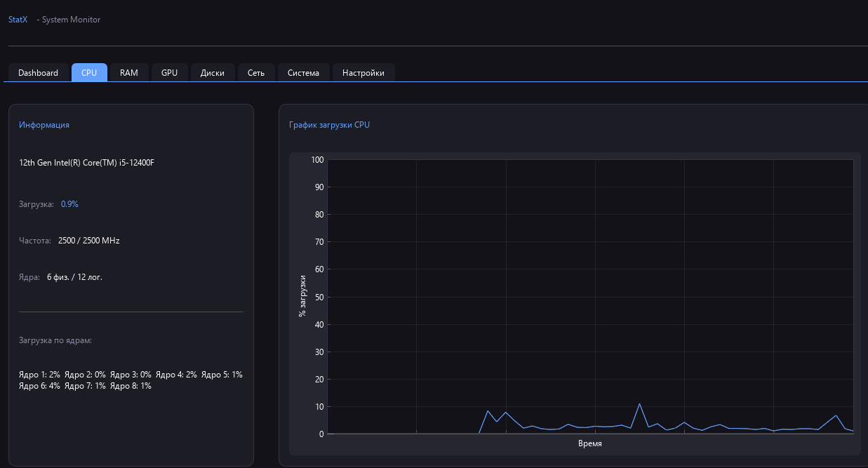Click the 0.9% load value
This screenshot has width=868, height=468.
coord(69,203)
